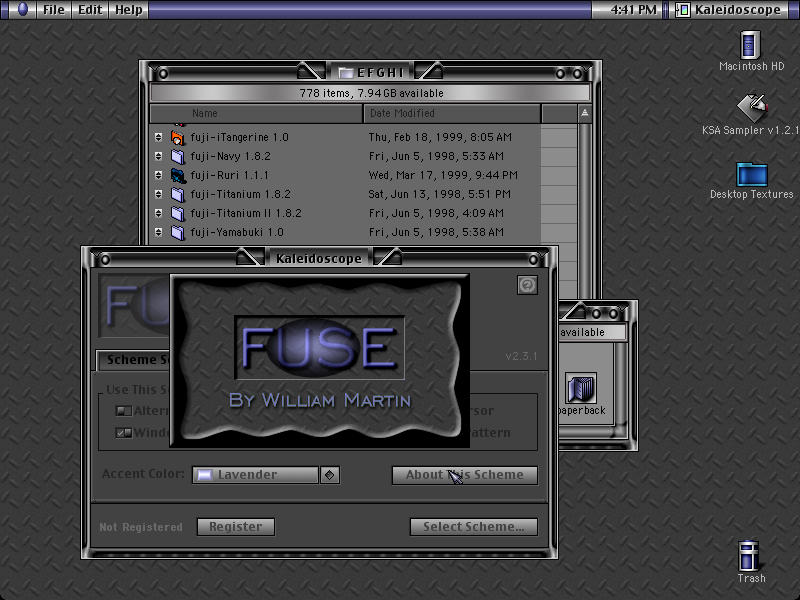Sort by the Name column header
Image resolution: width=800 pixels, height=600 pixels.
coord(256,113)
